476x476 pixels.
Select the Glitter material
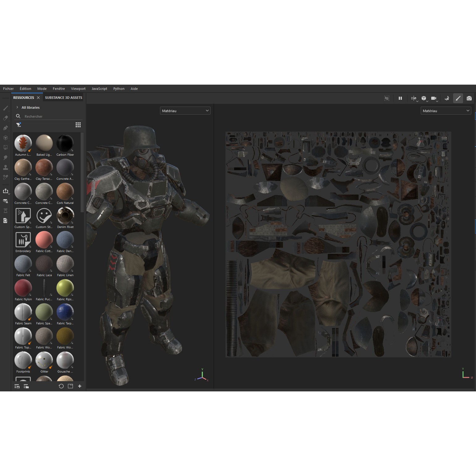pyautogui.click(x=44, y=362)
